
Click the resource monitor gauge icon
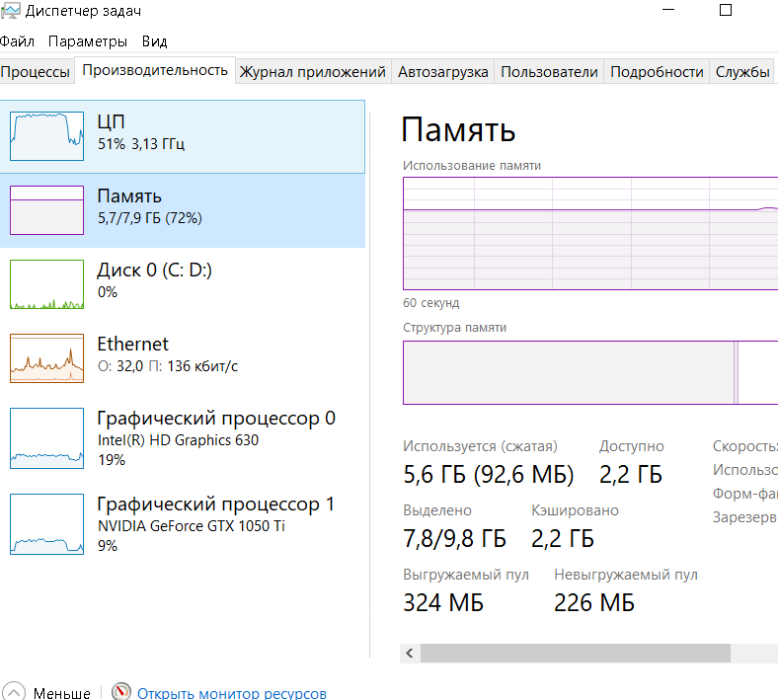(x=121, y=693)
